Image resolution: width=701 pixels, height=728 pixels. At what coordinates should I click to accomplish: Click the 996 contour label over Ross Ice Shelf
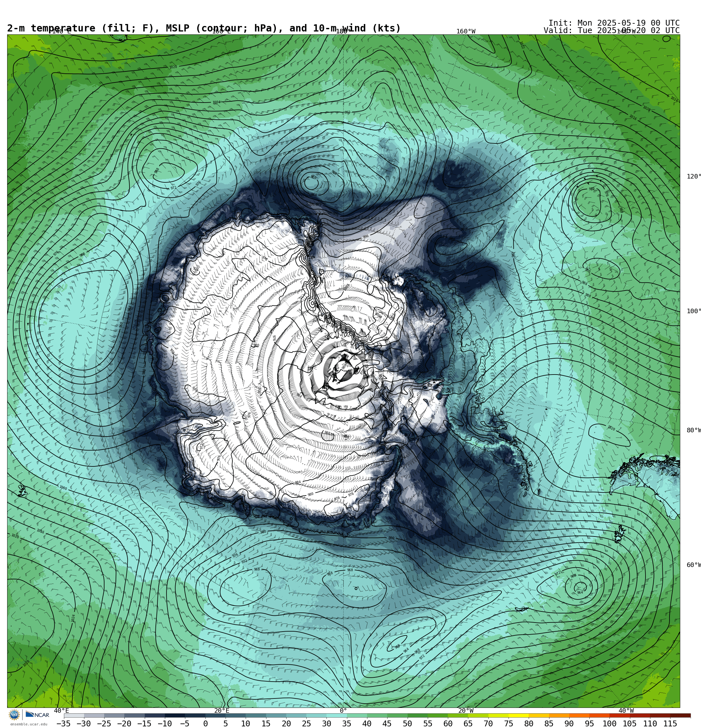click(365, 237)
